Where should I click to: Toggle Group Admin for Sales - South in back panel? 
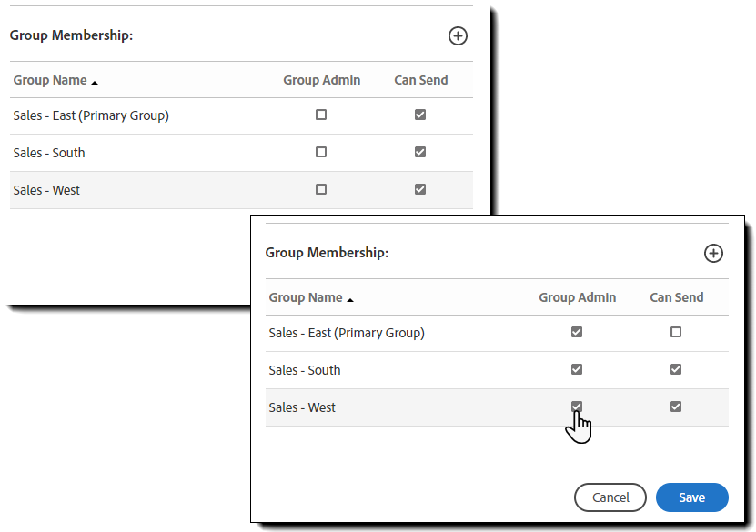pyautogui.click(x=320, y=153)
